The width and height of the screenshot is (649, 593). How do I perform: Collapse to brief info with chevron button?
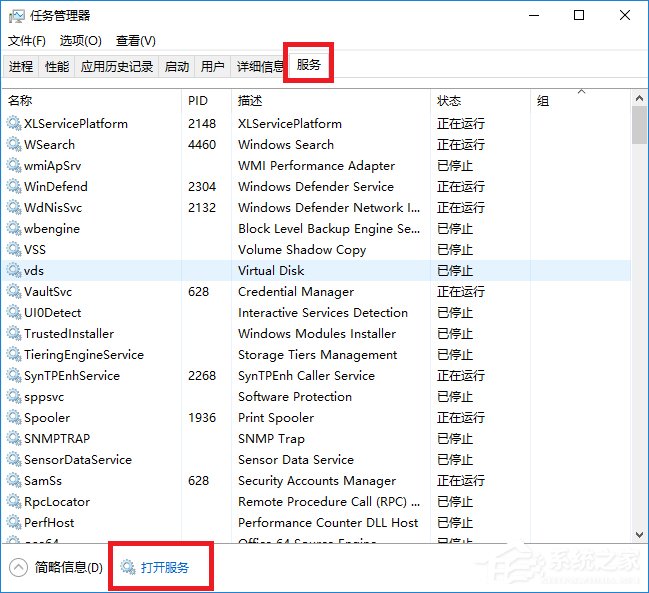[x=18, y=568]
